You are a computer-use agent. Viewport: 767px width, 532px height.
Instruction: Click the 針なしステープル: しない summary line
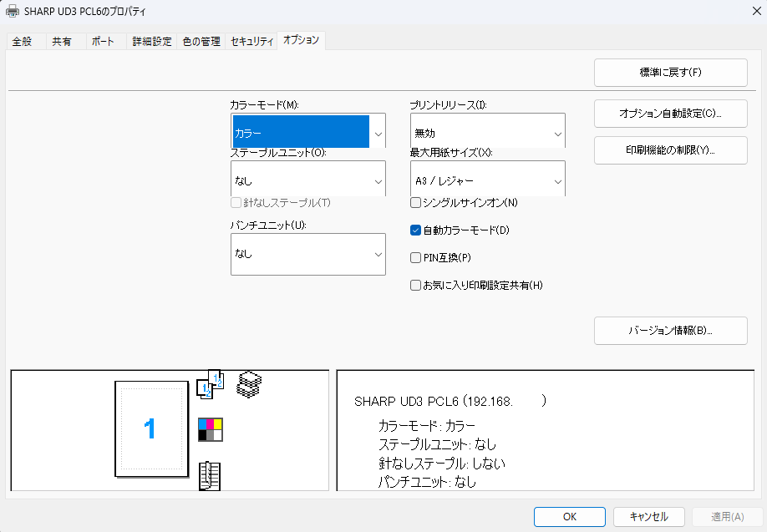(x=442, y=463)
